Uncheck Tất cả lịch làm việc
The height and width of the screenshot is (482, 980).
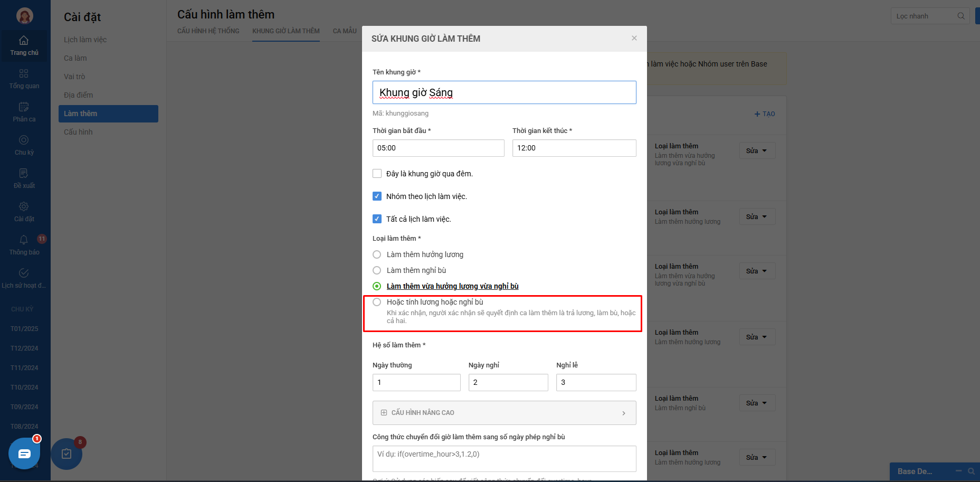(377, 219)
